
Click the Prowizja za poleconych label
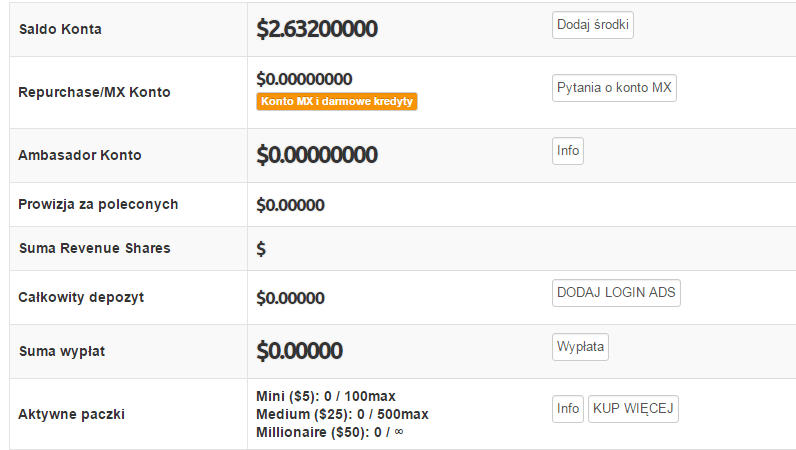[x=98, y=204]
